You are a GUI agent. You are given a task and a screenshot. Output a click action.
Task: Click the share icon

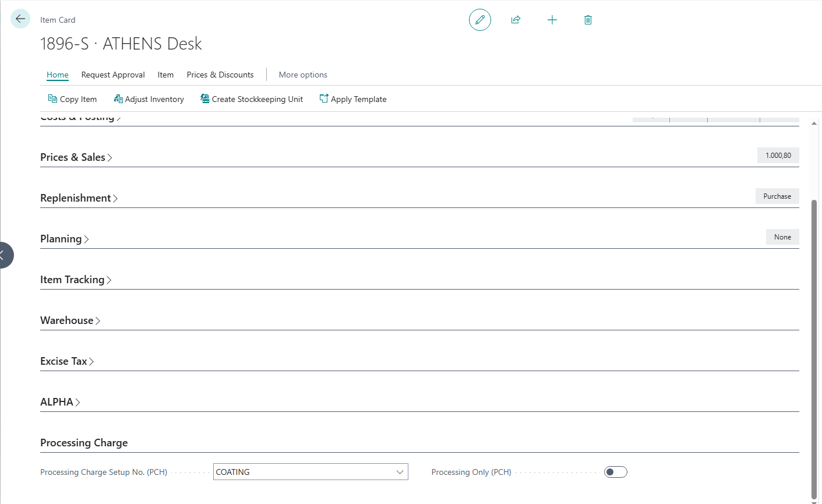click(516, 20)
